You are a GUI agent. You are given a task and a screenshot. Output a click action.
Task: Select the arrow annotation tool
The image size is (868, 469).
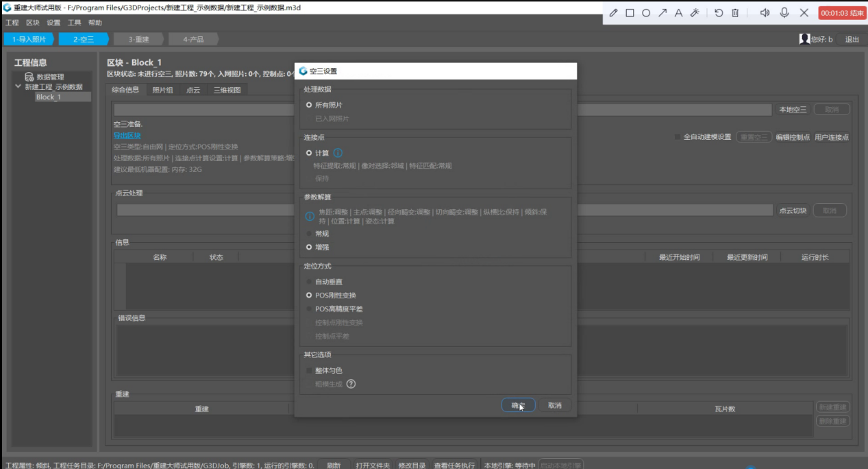(x=662, y=13)
